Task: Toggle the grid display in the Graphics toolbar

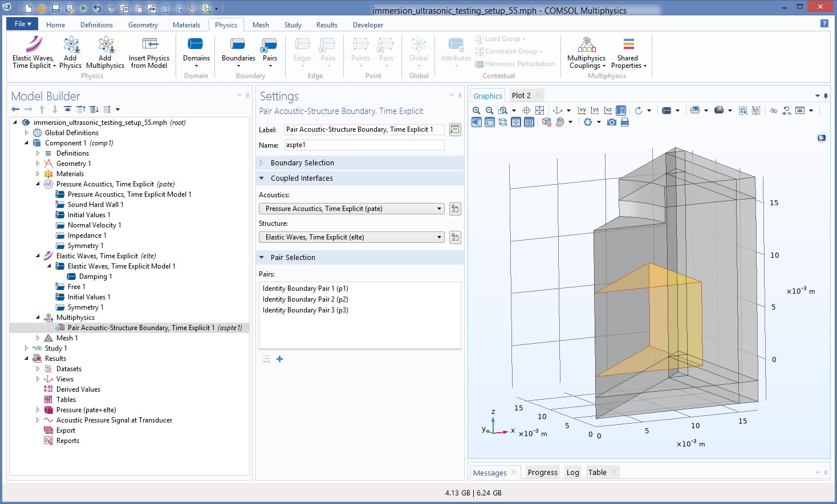Action: coord(529,122)
